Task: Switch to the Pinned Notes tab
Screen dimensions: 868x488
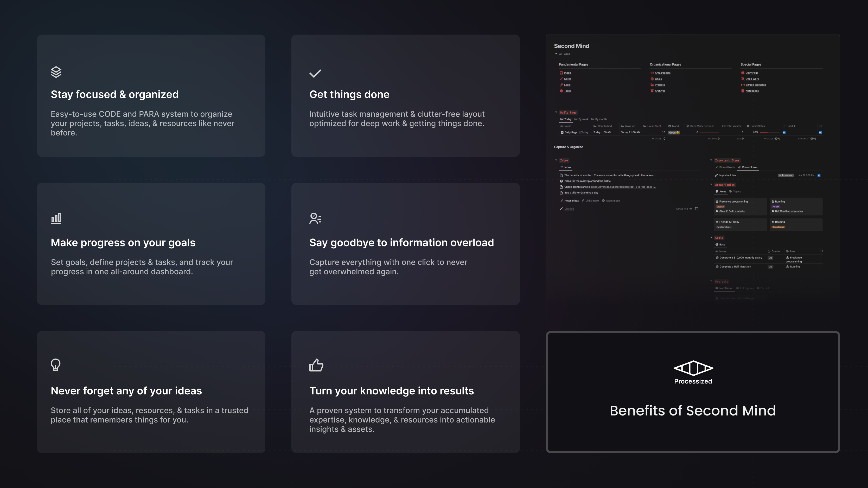Action: point(725,167)
